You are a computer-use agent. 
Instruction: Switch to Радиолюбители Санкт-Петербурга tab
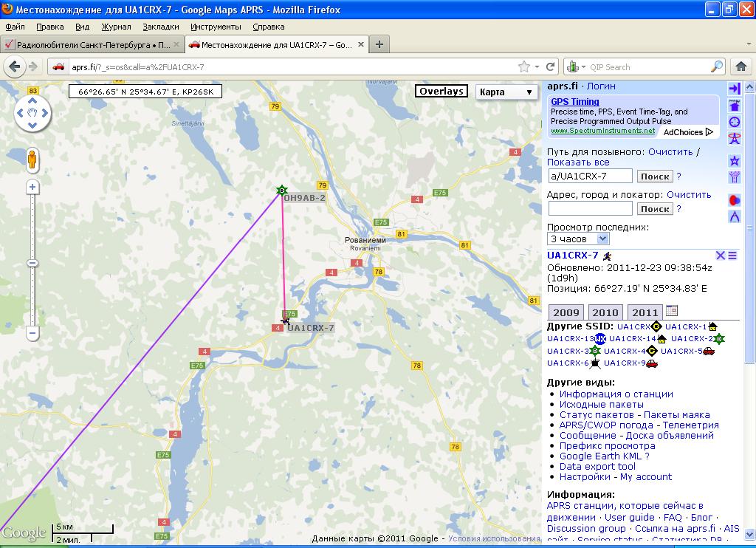coord(92,45)
